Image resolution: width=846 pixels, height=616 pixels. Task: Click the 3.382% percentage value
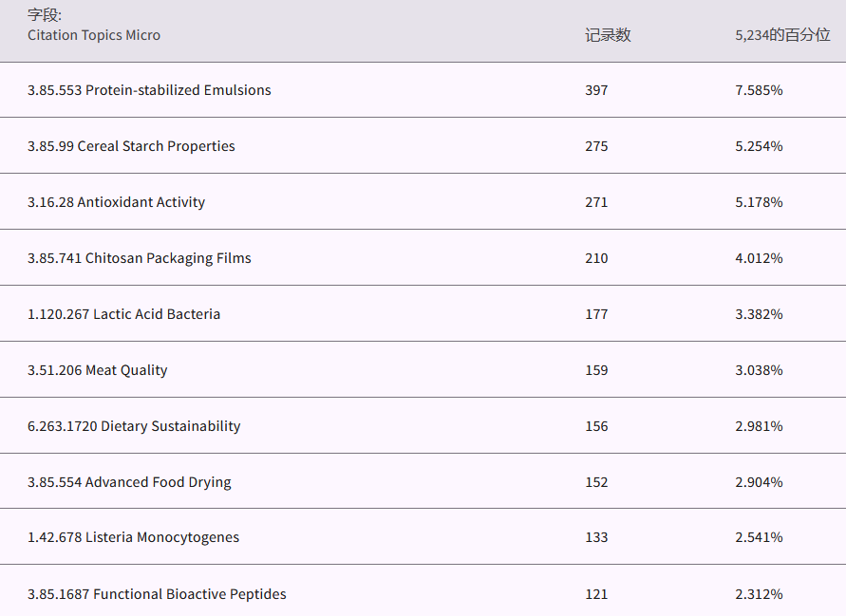(x=759, y=314)
